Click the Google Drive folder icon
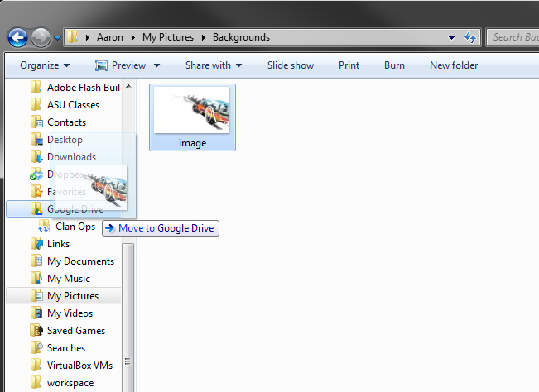539x392 pixels. coord(36,209)
